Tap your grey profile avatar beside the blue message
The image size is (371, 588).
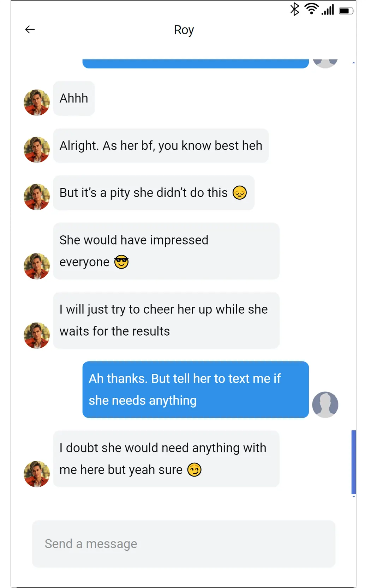[325, 404]
